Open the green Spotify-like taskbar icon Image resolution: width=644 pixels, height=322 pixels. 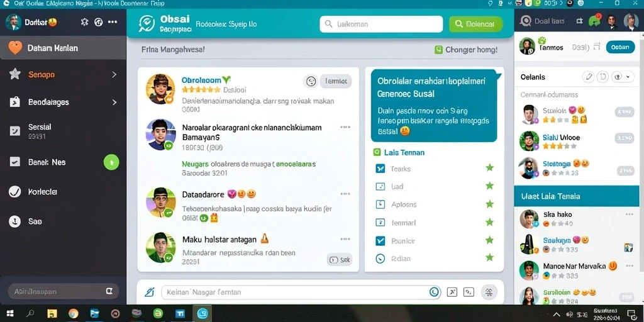click(x=158, y=314)
